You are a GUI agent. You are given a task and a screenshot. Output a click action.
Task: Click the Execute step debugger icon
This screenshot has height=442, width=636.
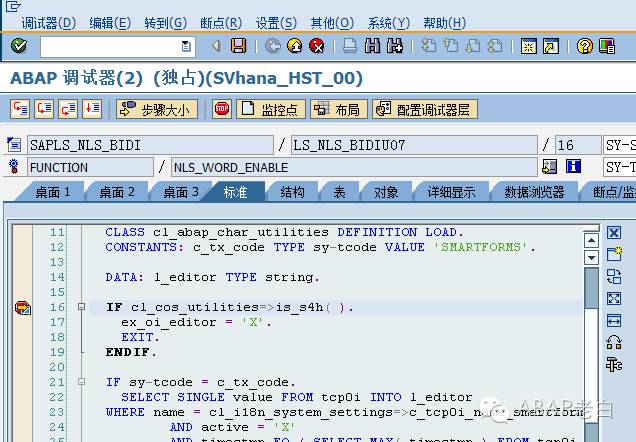[44, 109]
